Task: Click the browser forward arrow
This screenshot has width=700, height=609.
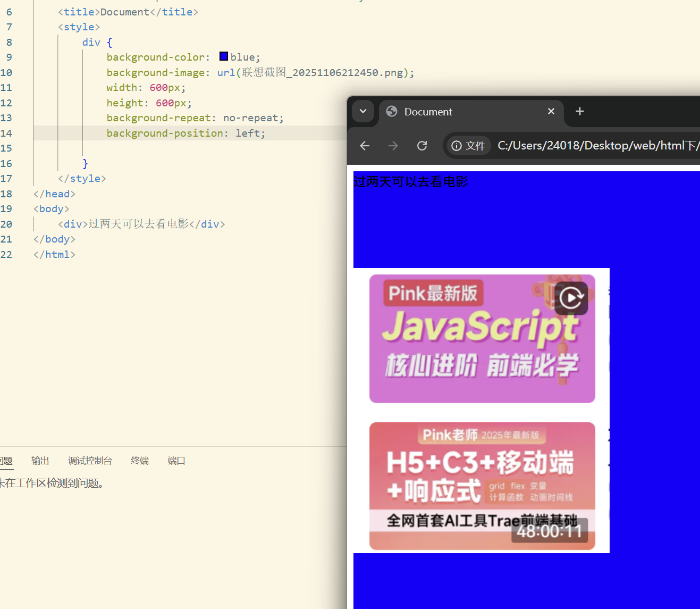Action: point(393,146)
